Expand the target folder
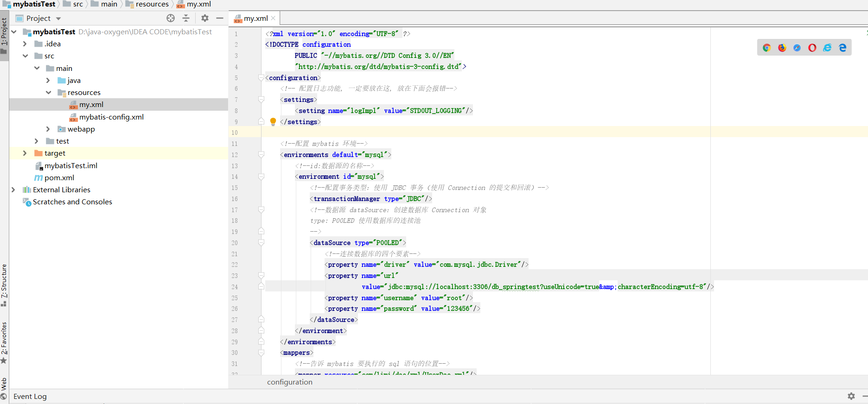The width and height of the screenshot is (868, 404). [25, 153]
